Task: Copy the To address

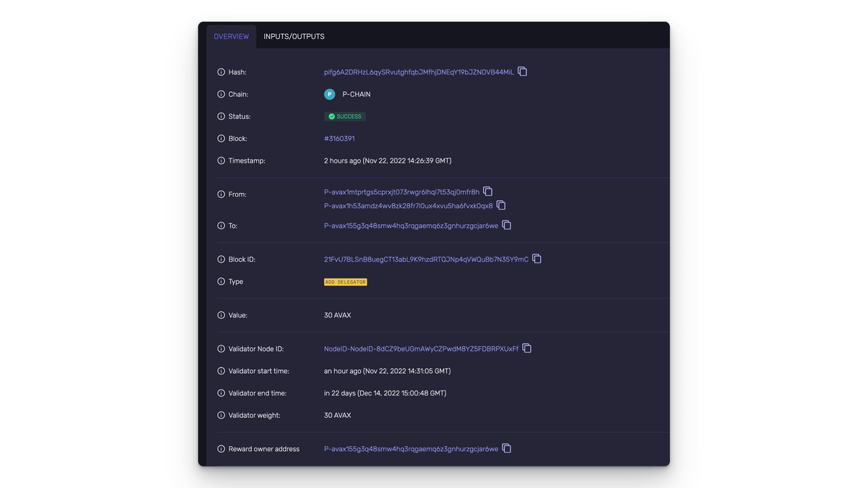Action: point(506,225)
